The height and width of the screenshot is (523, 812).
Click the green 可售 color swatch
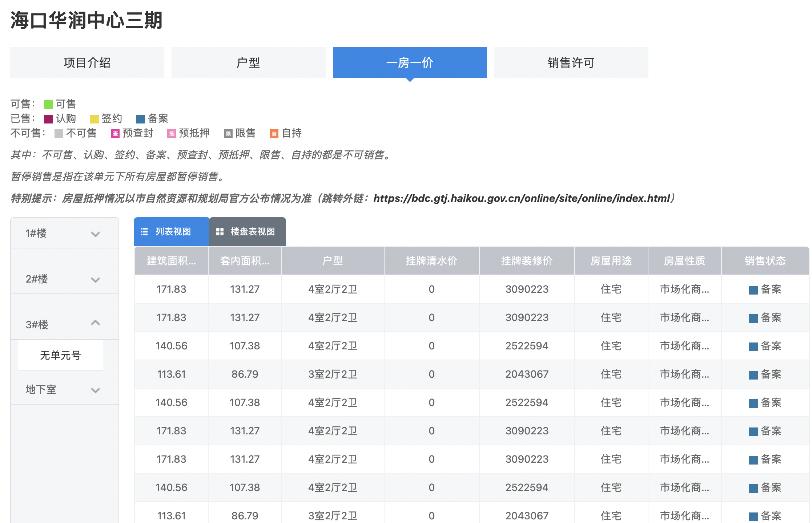[48, 104]
